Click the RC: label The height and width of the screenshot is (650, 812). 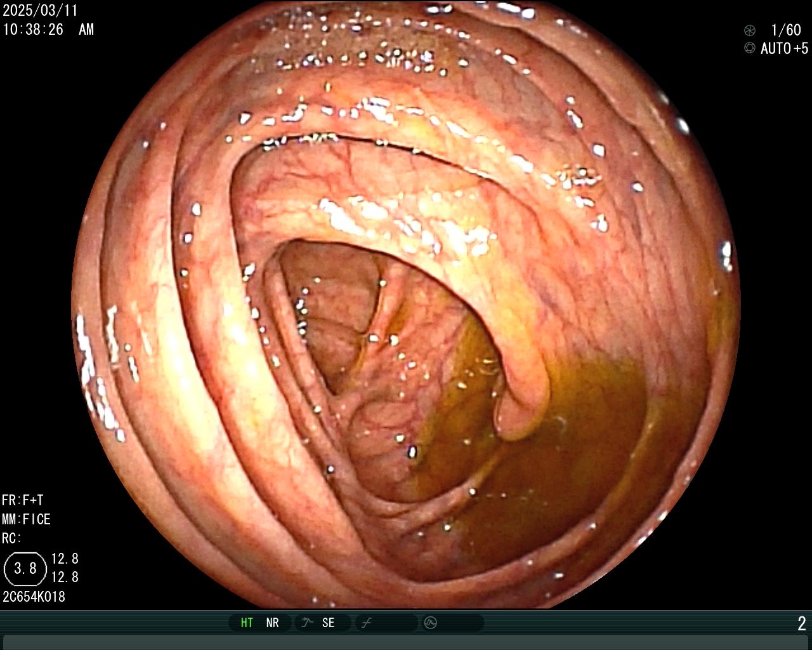click(x=11, y=538)
